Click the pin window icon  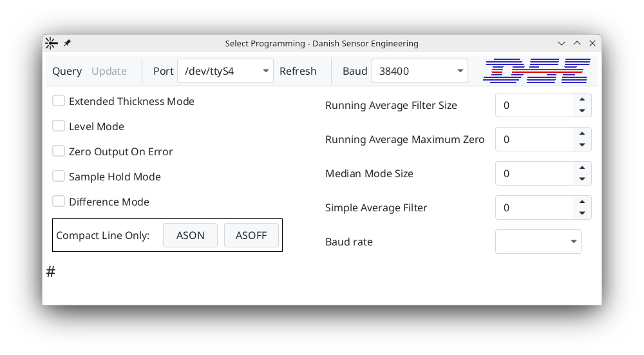(67, 43)
